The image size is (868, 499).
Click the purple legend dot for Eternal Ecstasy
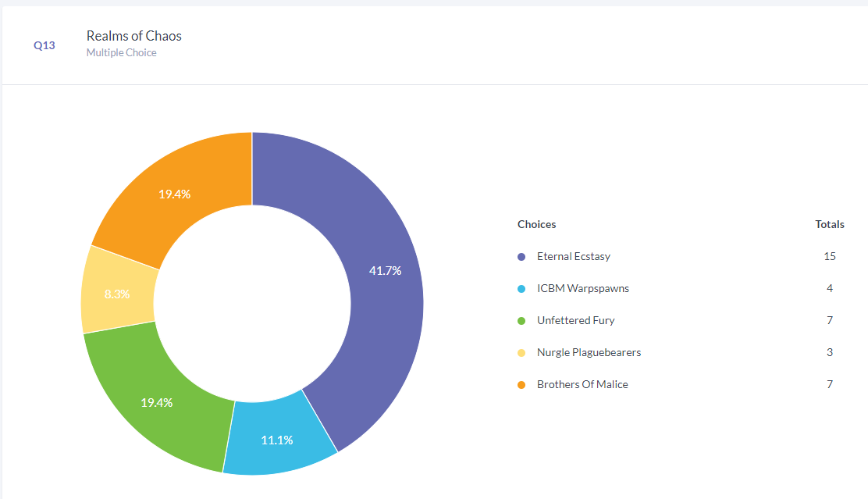click(x=521, y=257)
